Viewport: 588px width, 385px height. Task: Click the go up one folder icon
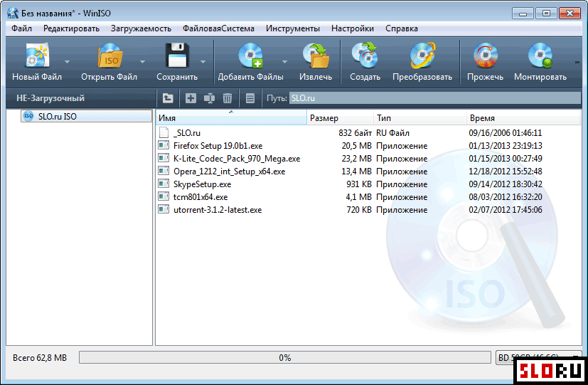point(168,98)
